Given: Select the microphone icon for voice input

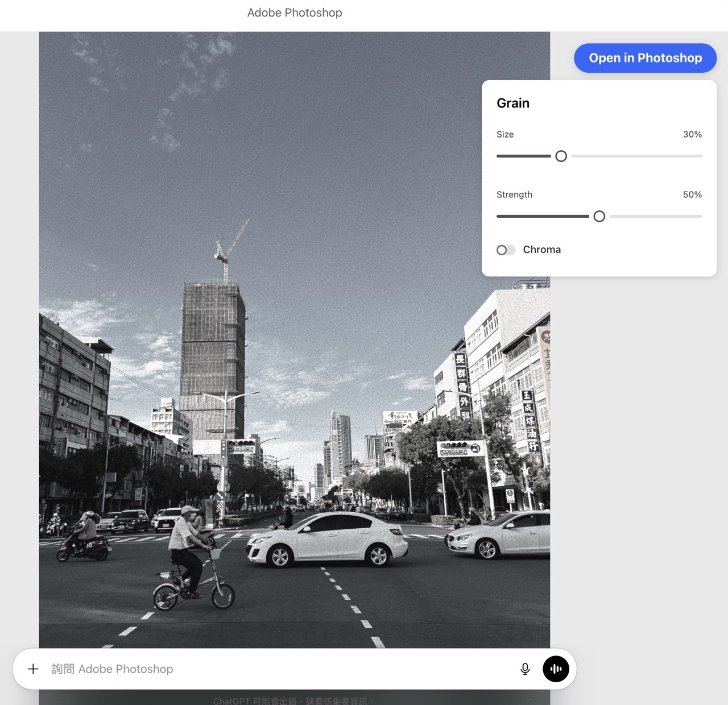Looking at the screenshot, I should (x=524, y=669).
